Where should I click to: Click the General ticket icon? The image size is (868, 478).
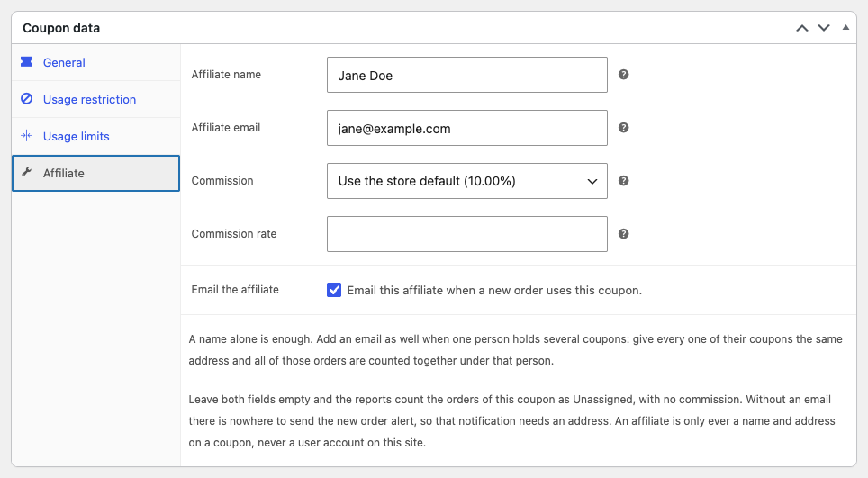[27, 61]
